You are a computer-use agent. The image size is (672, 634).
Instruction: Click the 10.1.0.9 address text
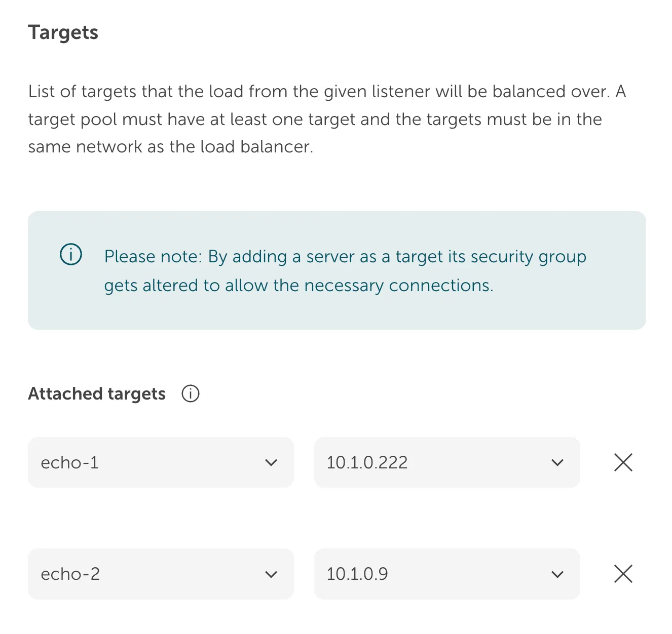click(357, 574)
